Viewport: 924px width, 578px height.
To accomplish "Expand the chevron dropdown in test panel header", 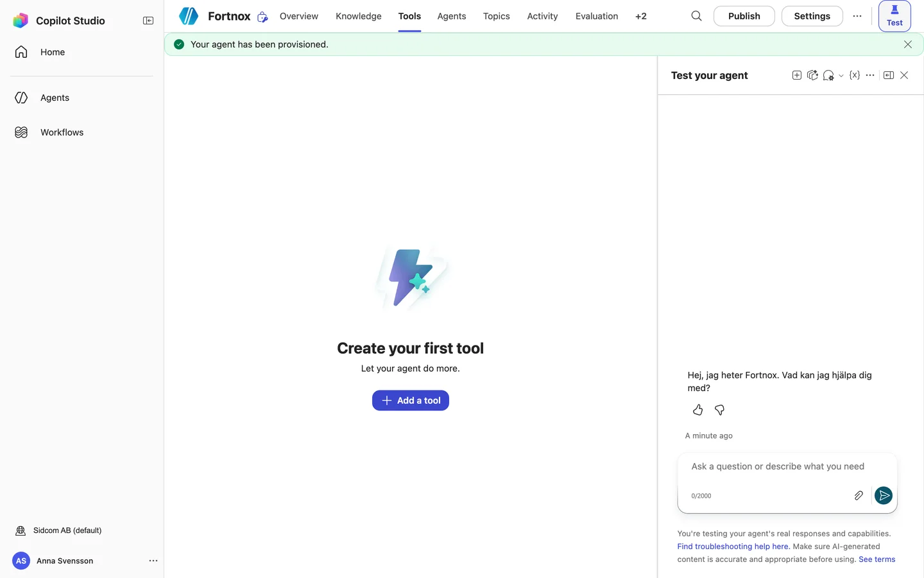I will pyautogui.click(x=841, y=76).
